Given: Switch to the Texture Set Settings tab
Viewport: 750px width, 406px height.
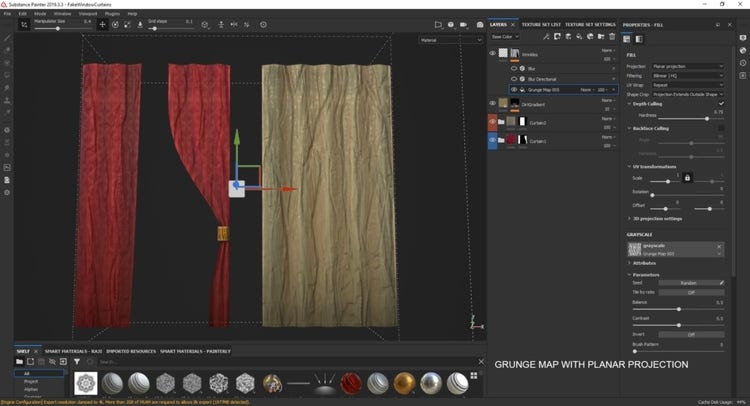Looking at the screenshot, I should click(x=590, y=23).
